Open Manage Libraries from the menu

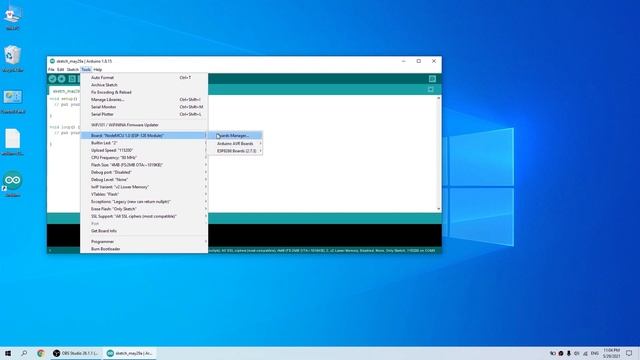(x=144, y=100)
